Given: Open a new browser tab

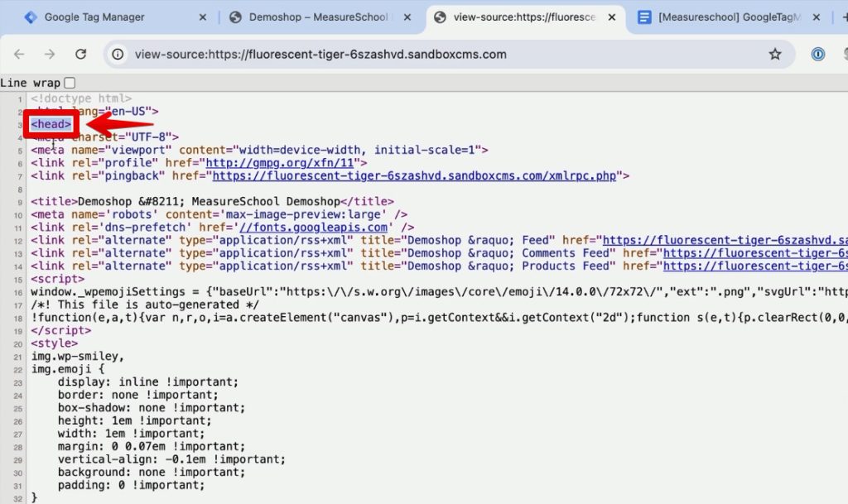Looking at the screenshot, I should [x=844, y=17].
